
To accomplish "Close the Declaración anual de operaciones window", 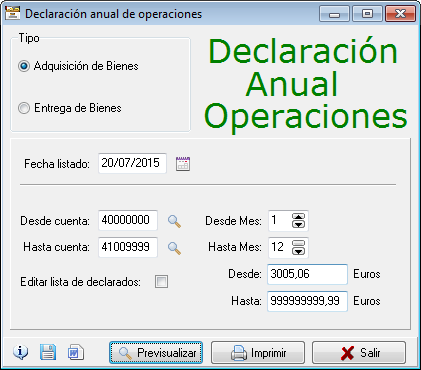I will 400,14.
